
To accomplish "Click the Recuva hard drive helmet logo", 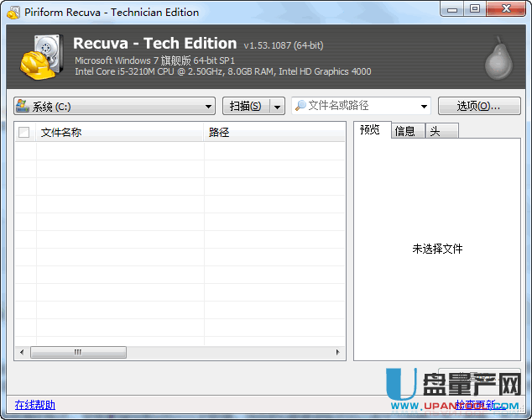I will click(x=41, y=57).
